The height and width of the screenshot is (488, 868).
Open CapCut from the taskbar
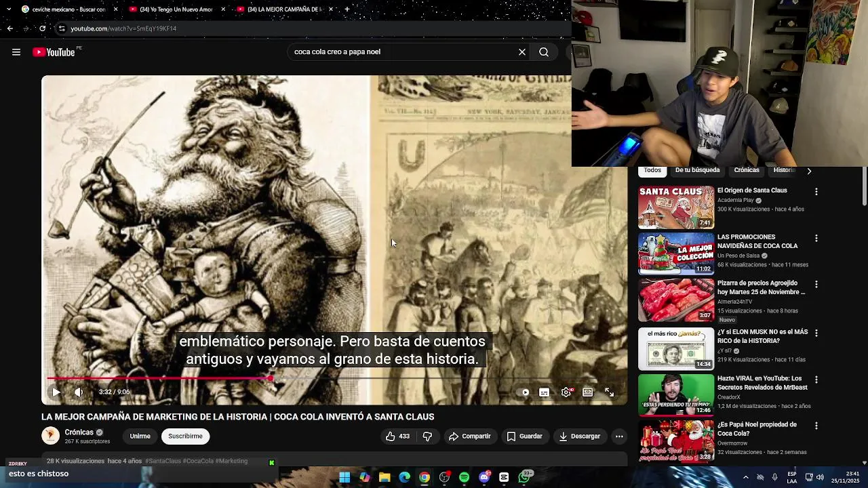pyautogui.click(x=504, y=477)
